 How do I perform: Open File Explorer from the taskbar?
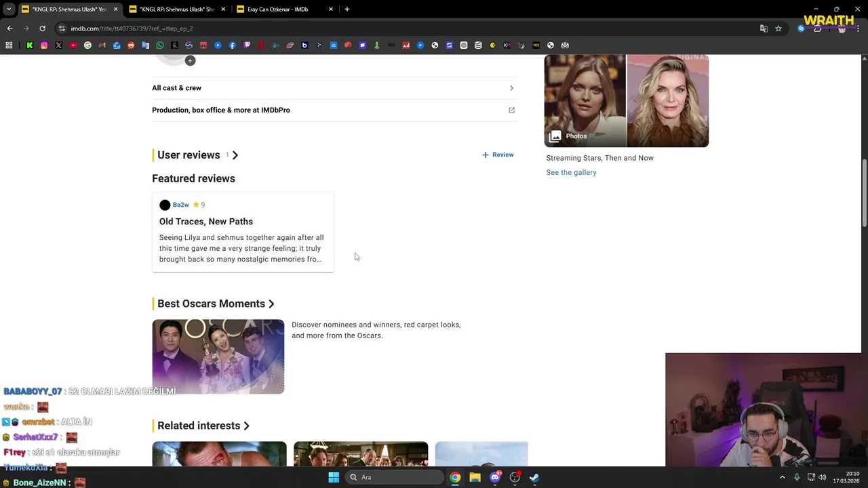pyautogui.click(x=475, y=477)
